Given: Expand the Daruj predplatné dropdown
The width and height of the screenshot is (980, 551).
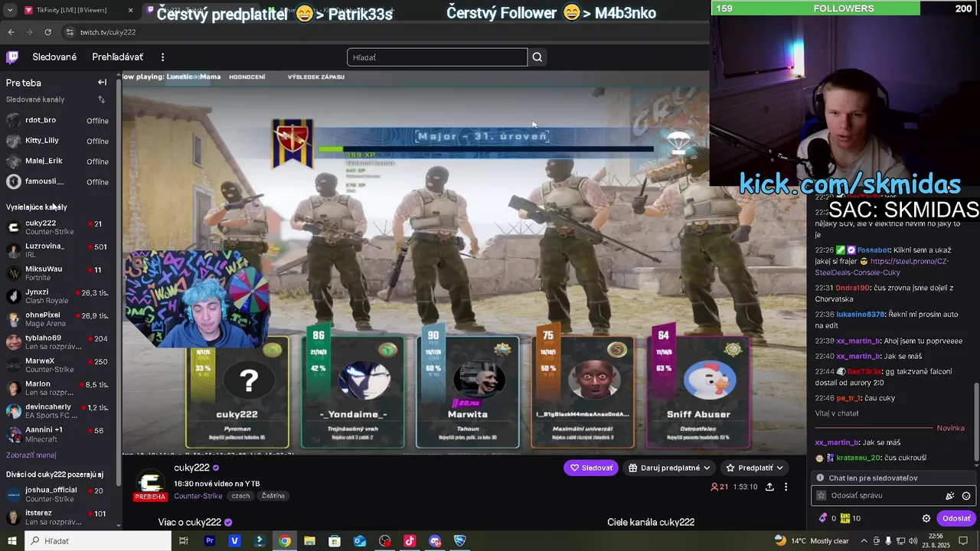Looking at the screenshot, I should coord(669,468).
